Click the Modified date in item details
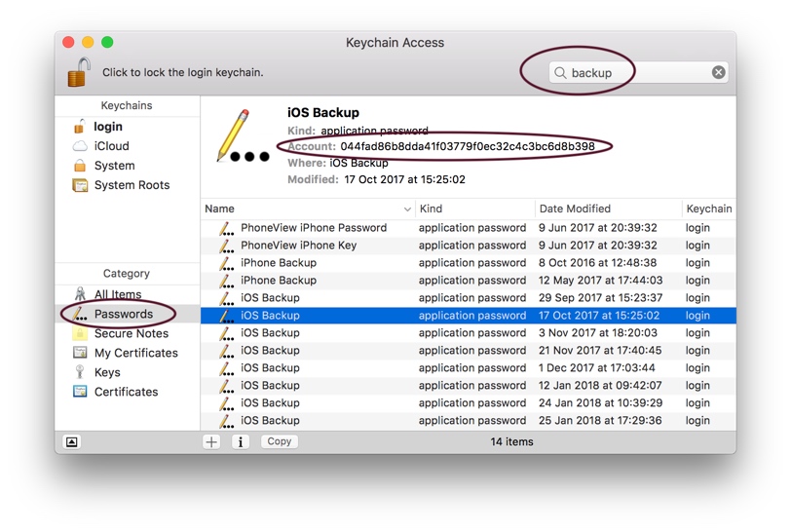Image resolution: width=791 pixels, height=532 pixels. tap(404, 179)
